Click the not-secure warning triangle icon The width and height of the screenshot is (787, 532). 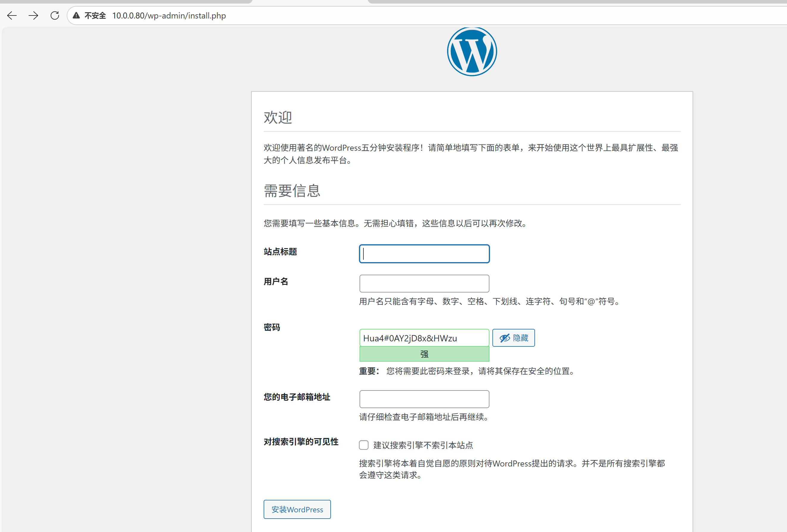[76, 15]
